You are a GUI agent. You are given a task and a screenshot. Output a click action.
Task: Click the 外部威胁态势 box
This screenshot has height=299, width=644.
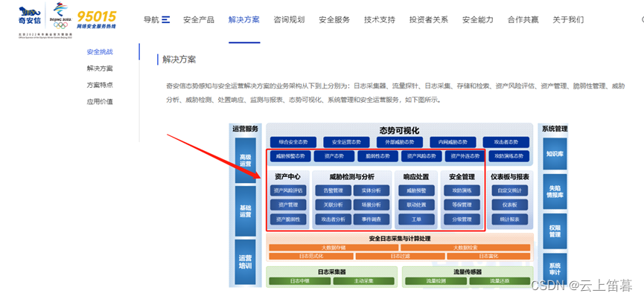400,142
